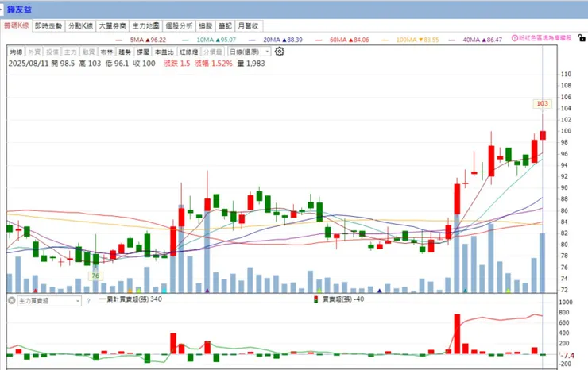Open the 主力地圖 tab
588x370 pixels.
145,25
